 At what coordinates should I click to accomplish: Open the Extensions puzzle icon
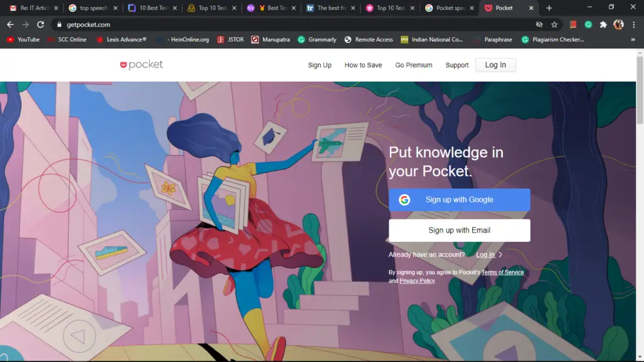point(603,25)
